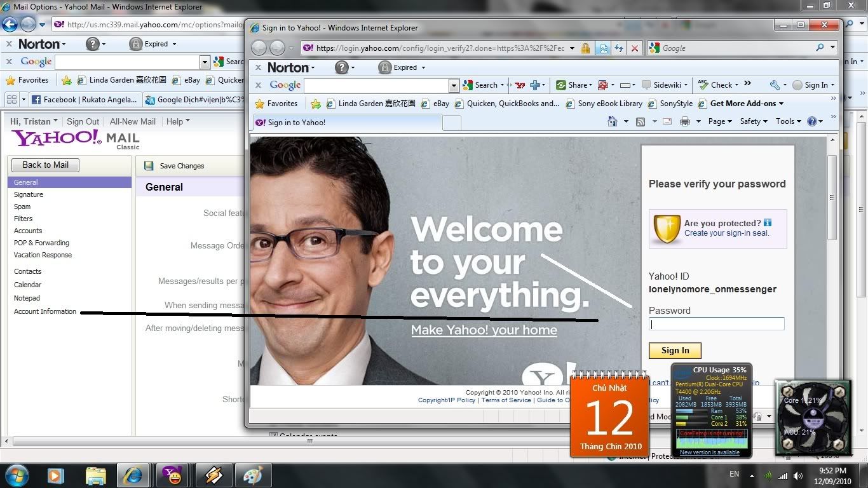The image size is (868, 488).
Task: Expand address bar dropdown in login window
Action: coord(572,48)
